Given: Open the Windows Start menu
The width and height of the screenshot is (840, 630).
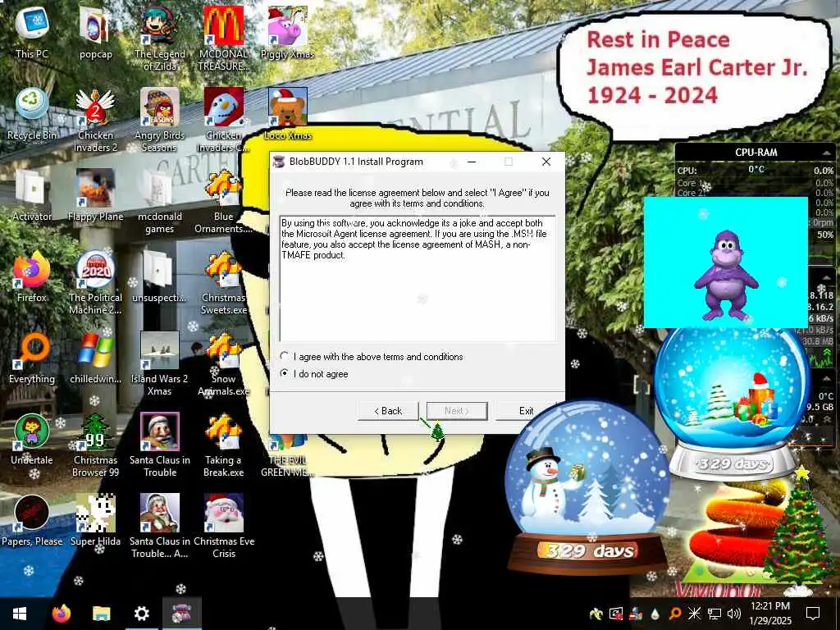Looking at the screenshot, I should tap(20, 614).
